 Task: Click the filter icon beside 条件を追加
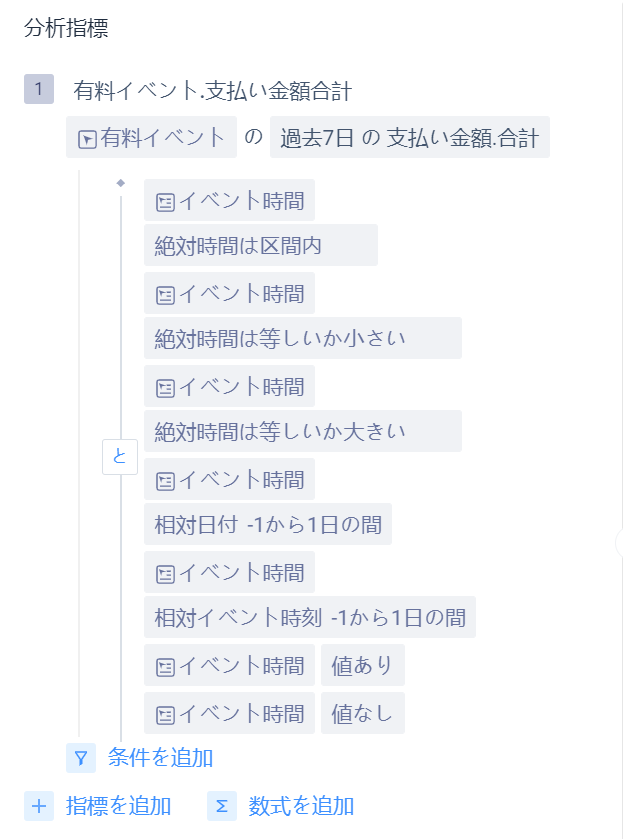click(x=81, y=758)
